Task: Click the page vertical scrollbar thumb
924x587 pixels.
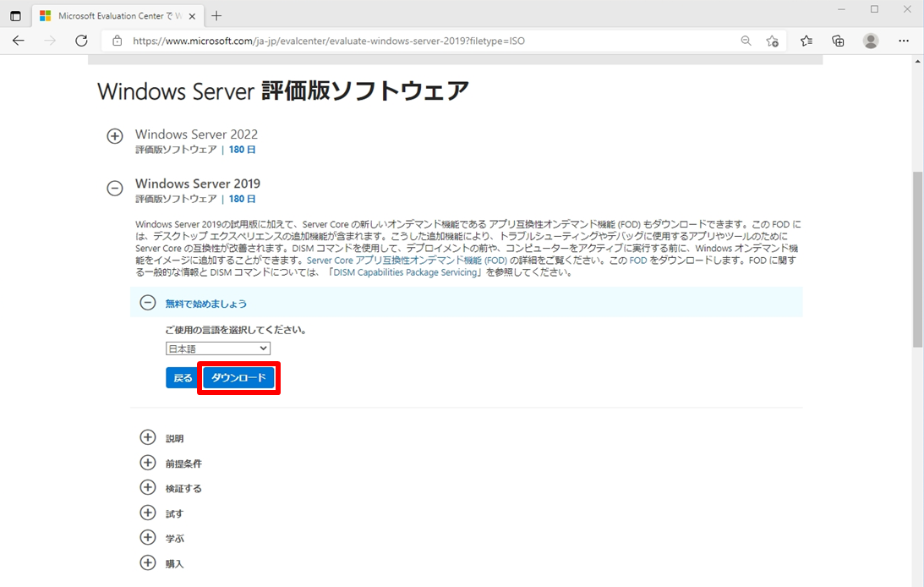Action: 917,260
